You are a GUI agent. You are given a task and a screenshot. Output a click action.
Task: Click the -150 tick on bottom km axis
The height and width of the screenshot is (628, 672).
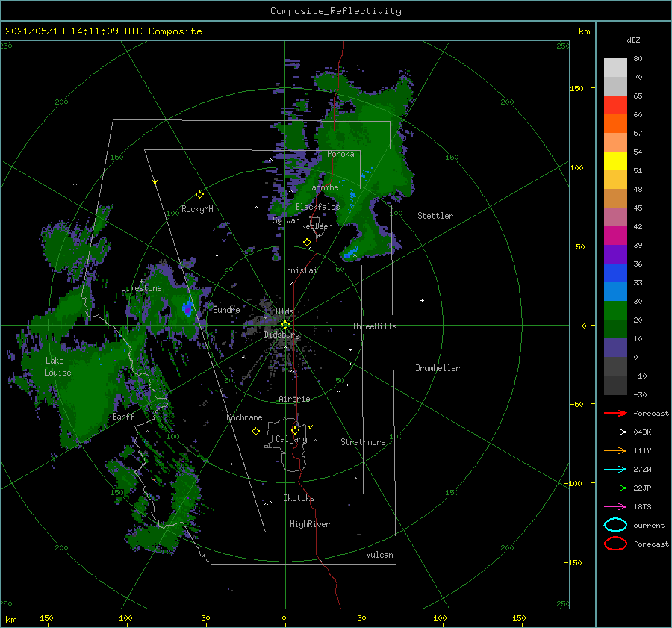tap(44, 618)
